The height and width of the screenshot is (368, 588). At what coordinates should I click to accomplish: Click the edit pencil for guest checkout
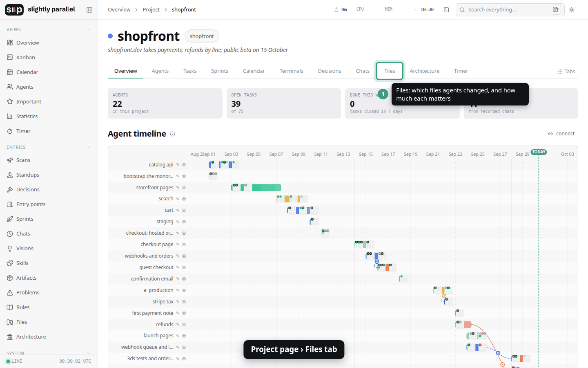click(x=178, y=267)
